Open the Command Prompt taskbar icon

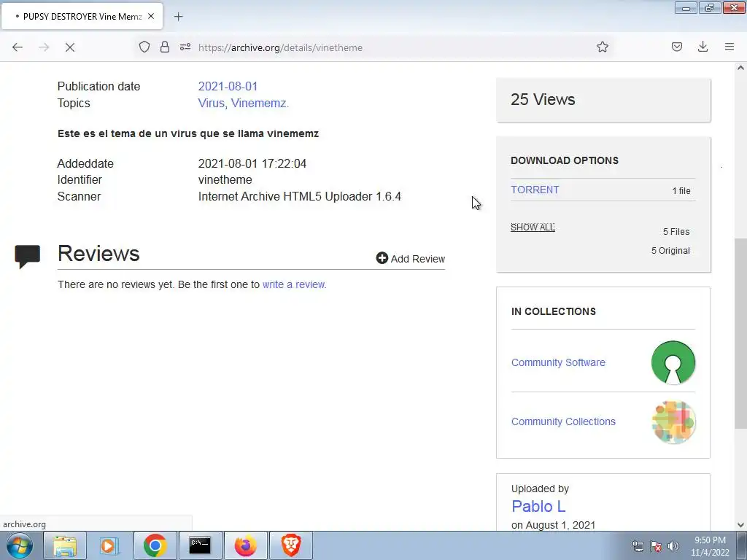tap(200, 545)
